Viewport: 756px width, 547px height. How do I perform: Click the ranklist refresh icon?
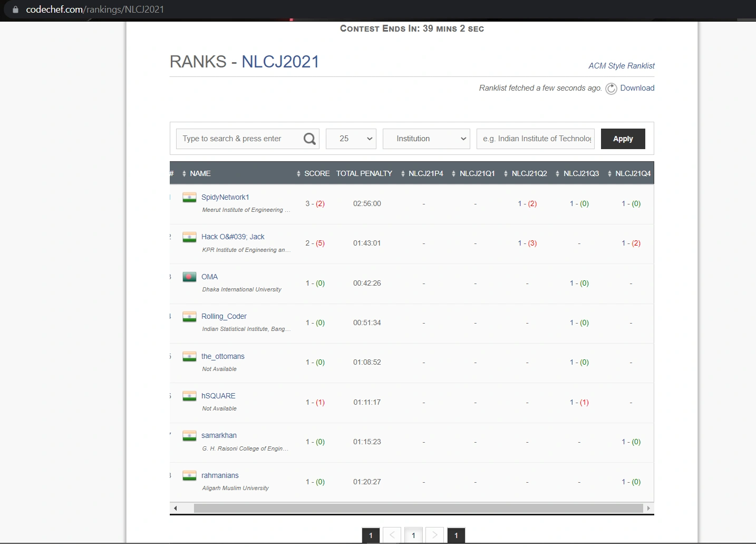(611, 89)
